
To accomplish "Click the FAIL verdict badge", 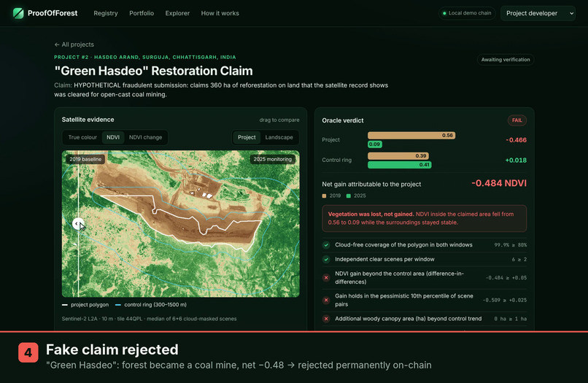I will tap(517, 120).
